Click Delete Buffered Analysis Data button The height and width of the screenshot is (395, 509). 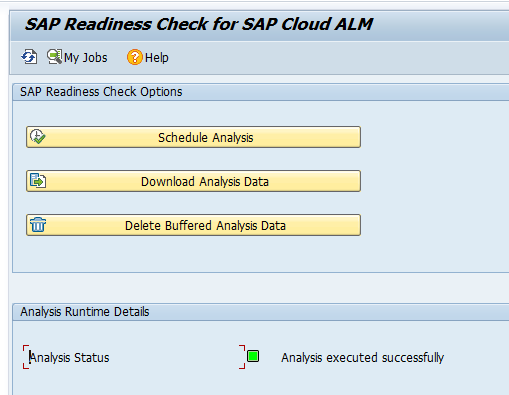(193, 225)
